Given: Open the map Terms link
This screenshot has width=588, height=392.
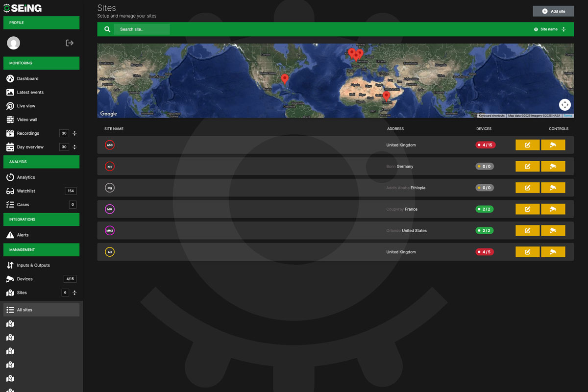Looking at the screenshot, I should click(567, 115).
